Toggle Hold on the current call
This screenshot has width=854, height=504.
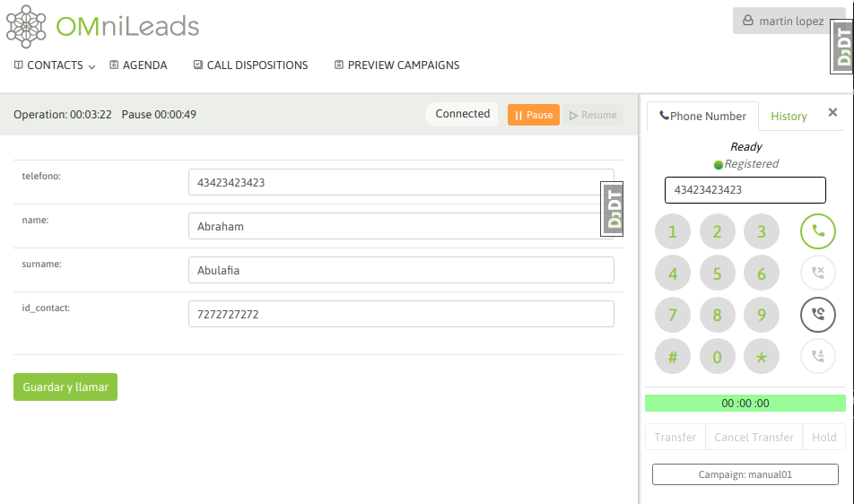click(x=823, y=437)
